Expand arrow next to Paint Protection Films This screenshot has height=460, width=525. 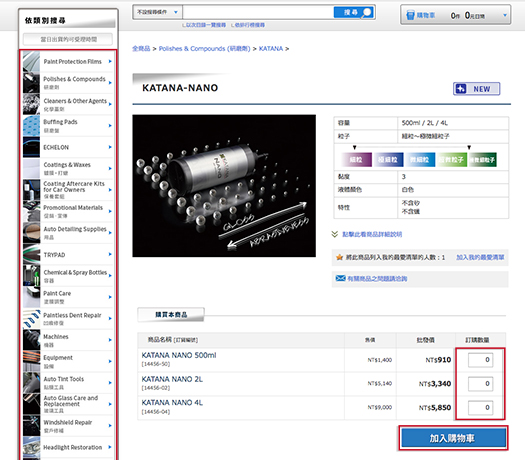click(x=110, y=61)
